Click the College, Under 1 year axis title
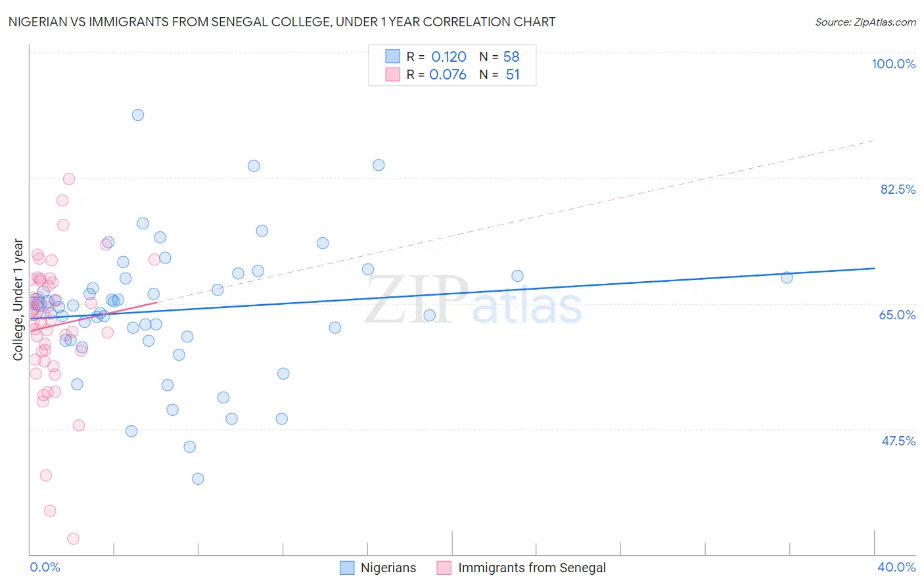This screenshot has height=586, width=924. pyautogui.click(x=18, y=300)
